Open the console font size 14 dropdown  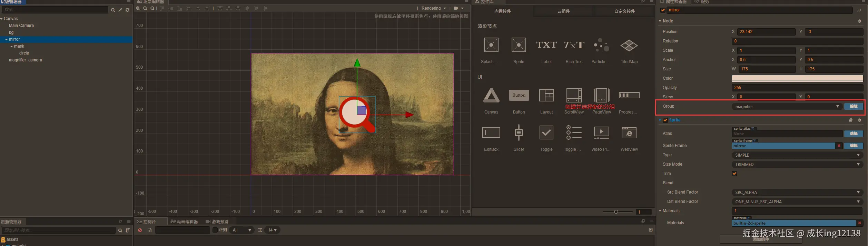[273, 230]
